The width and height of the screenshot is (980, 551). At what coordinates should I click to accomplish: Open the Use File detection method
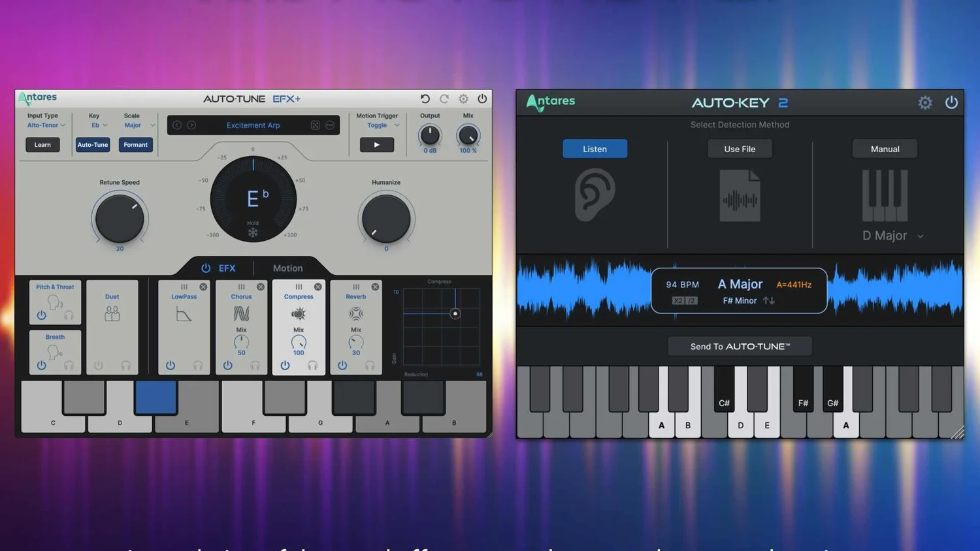coord(739,148)
